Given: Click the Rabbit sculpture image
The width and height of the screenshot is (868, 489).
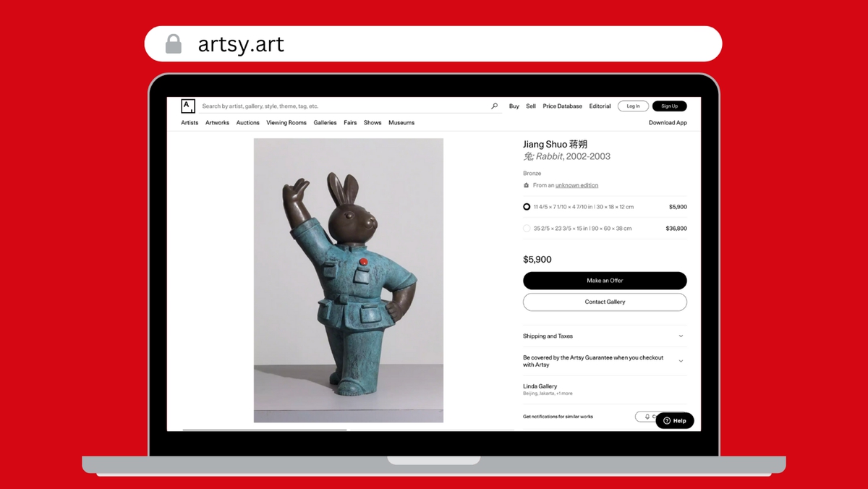Looking at the screenshot, I should click(348, 280).
